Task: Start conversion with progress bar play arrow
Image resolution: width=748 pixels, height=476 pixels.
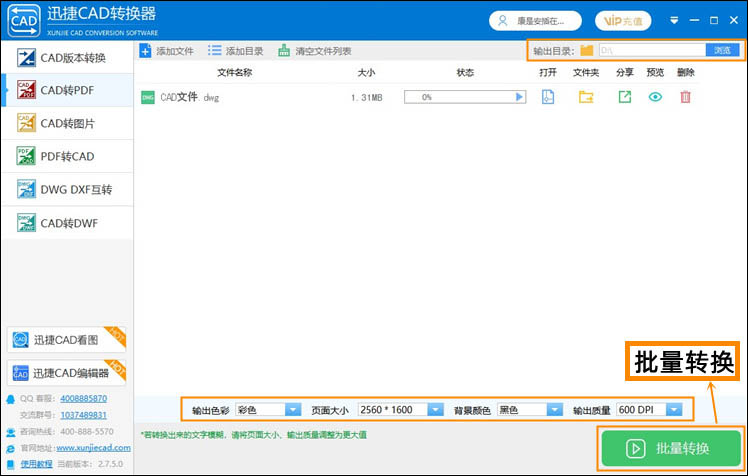Action: click(x=519, y=97)
